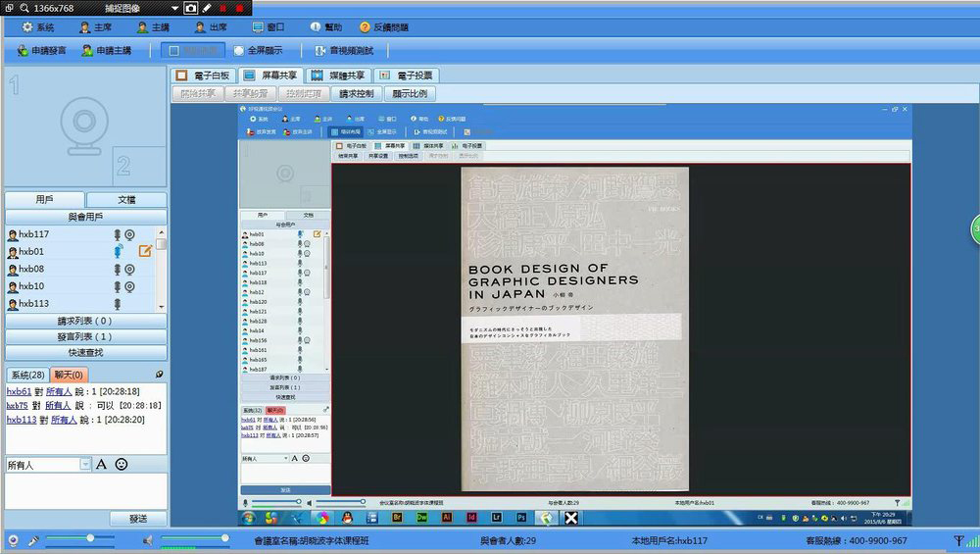Switch to the 聊天(0) chat tab
The image size is (980, 554).
[69, 376]
